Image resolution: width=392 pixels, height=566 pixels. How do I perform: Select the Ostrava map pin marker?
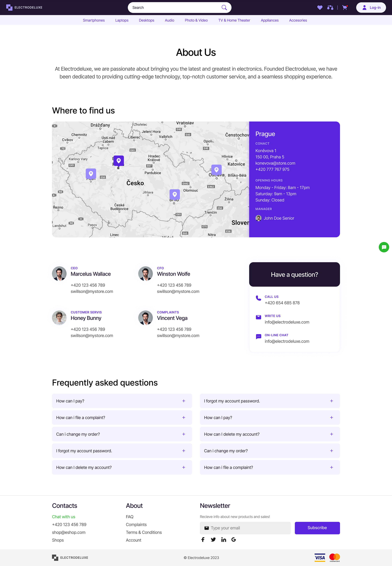216,170
